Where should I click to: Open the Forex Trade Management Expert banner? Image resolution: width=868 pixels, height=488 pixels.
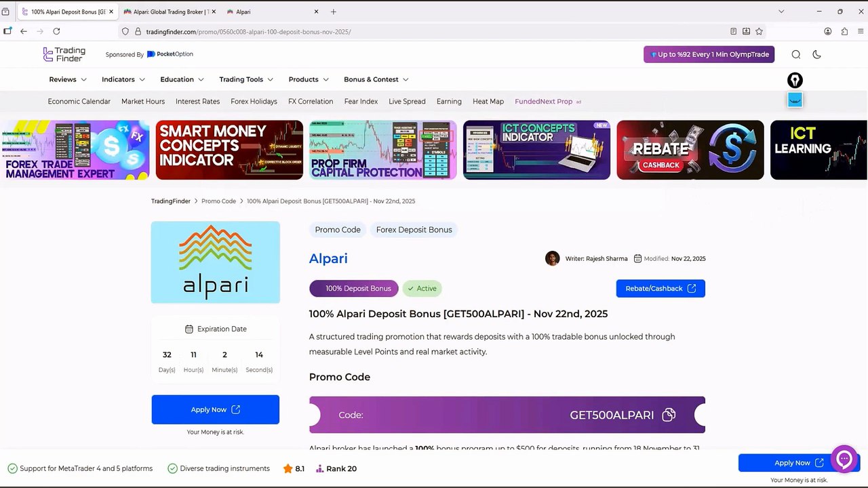click(x=75, y=150)
